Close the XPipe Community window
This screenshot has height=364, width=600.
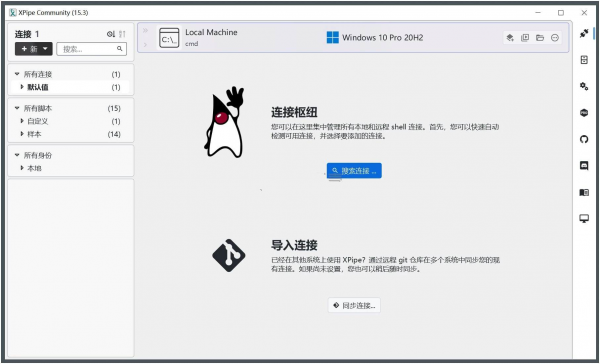584,13
